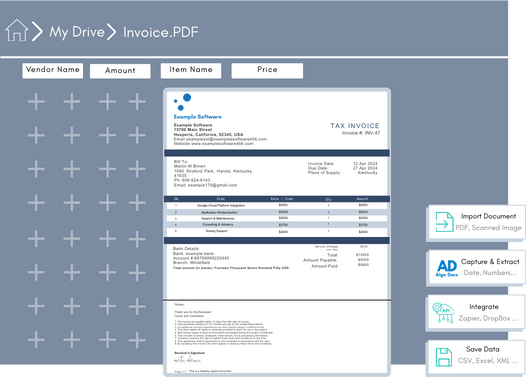Click the 'Amount Payable:' label
This screenshot has width=530, height=380.
(x=320, y=260)
